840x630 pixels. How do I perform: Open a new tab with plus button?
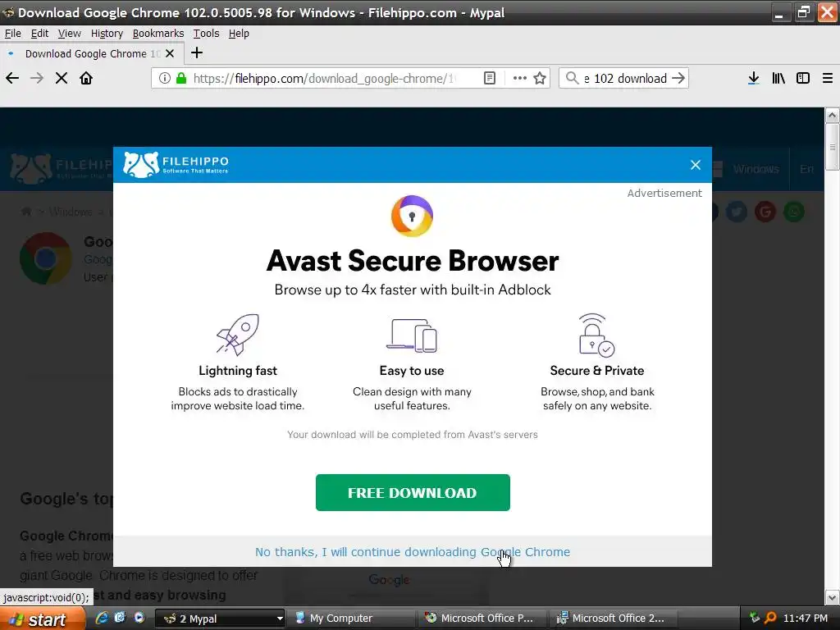[x=197, y=53]
